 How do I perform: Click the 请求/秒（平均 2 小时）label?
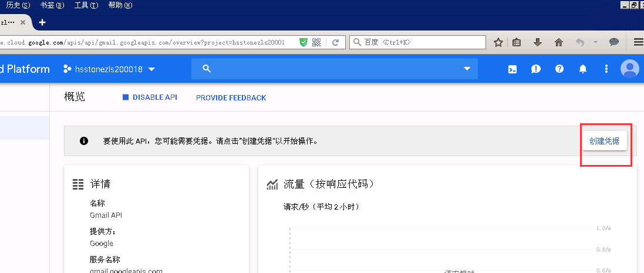coord(322,207)
